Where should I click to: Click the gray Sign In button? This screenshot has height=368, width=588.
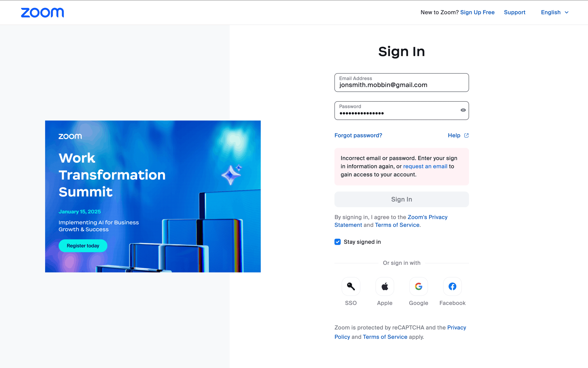(x=401, y=199)
